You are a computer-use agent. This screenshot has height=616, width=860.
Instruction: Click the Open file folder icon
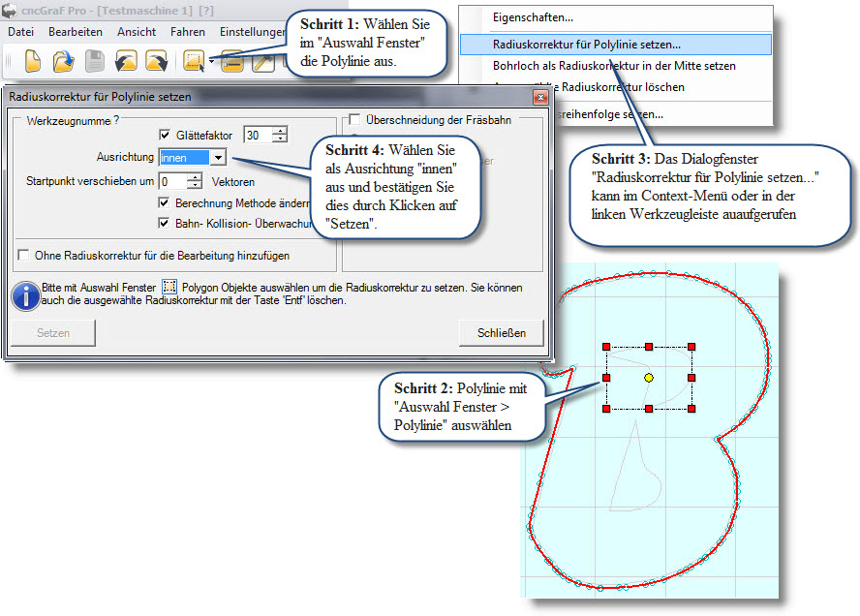pyautogui.click(x=63, y=62)
